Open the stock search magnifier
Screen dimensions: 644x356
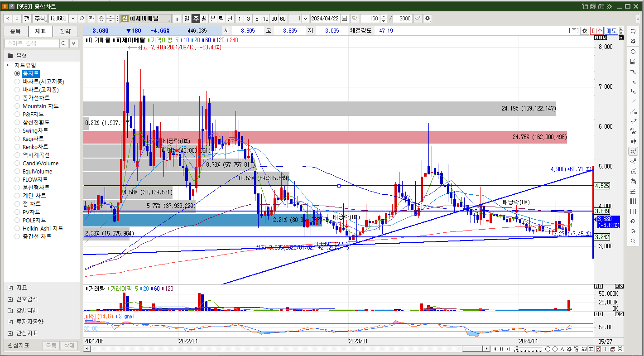[82, 19]
